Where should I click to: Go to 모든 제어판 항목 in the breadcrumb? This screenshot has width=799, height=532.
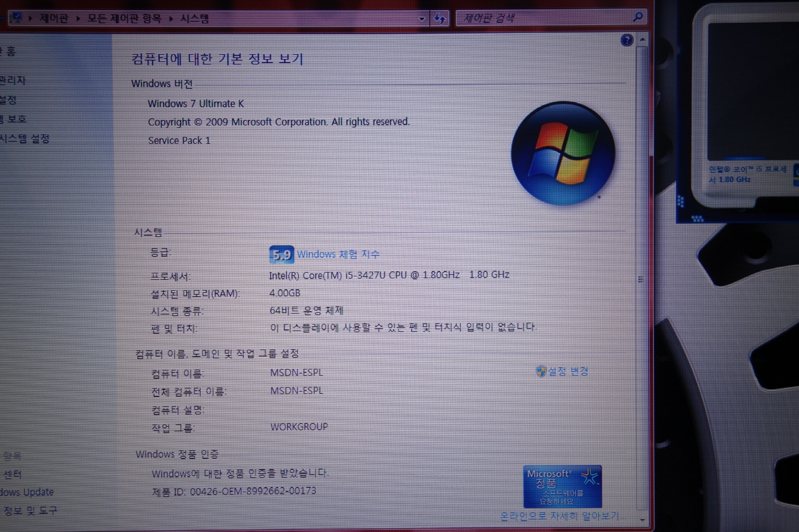point(124,19)
